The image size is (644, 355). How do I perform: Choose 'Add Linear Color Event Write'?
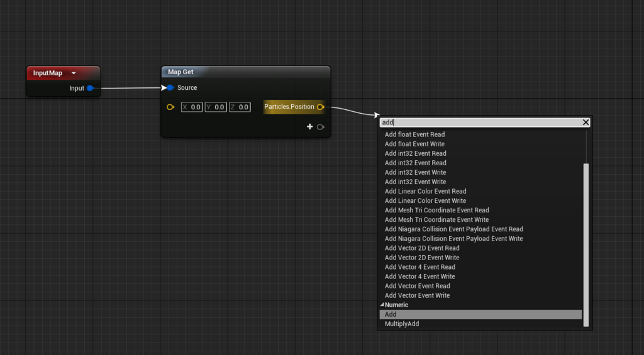426,200
